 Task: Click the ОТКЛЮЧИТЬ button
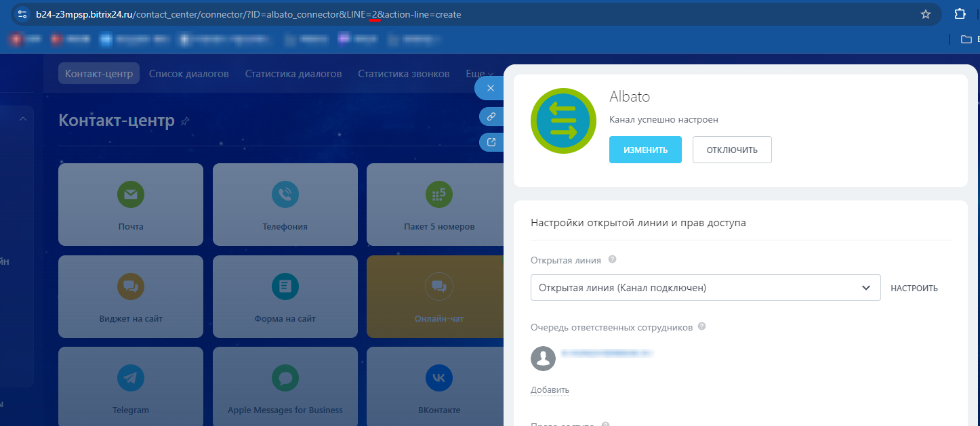click(731, 150)
